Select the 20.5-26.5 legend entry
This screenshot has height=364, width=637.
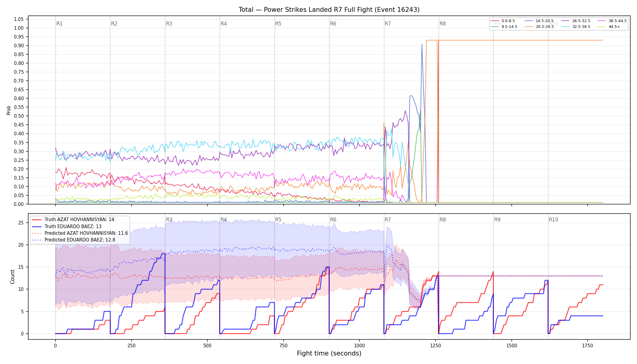539,27
